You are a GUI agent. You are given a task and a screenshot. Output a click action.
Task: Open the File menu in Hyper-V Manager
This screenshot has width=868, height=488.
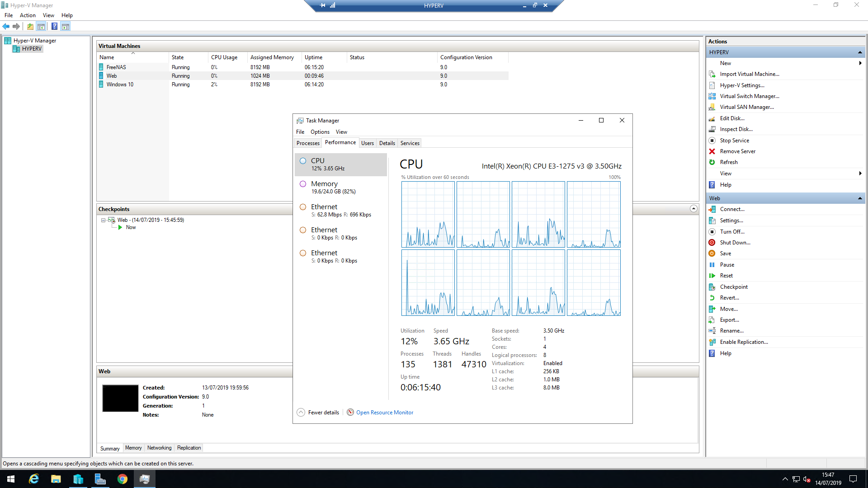9,15
